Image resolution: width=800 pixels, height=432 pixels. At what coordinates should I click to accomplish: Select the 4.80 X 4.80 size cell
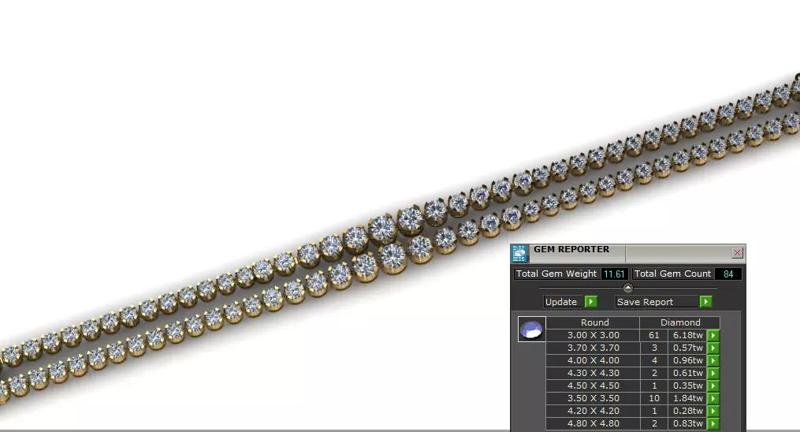[x=593, y=423]
